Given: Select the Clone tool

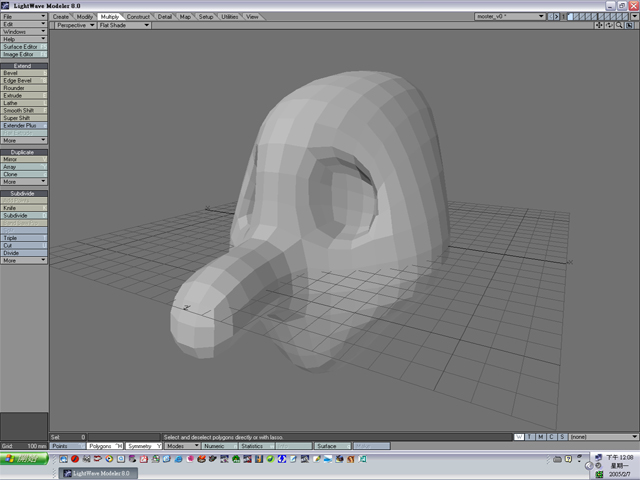Looking at the screenshot, I should [x=24, y=174].
